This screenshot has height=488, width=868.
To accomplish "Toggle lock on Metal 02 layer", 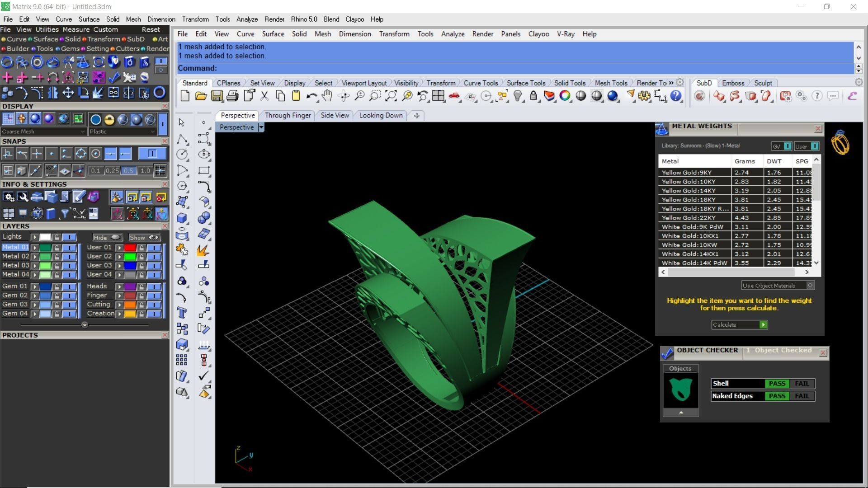I will (x=57, y=257).
